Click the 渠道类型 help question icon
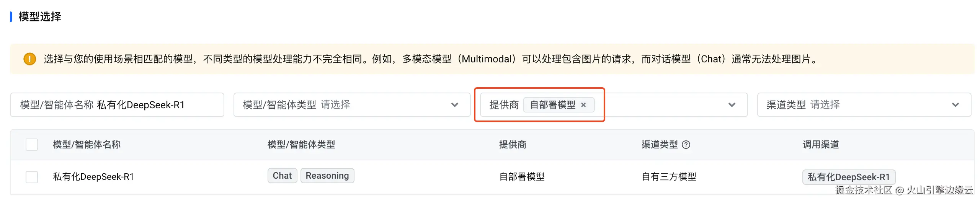Image resolution: width=980 pixels, height=202 pixels. point(686,145)
